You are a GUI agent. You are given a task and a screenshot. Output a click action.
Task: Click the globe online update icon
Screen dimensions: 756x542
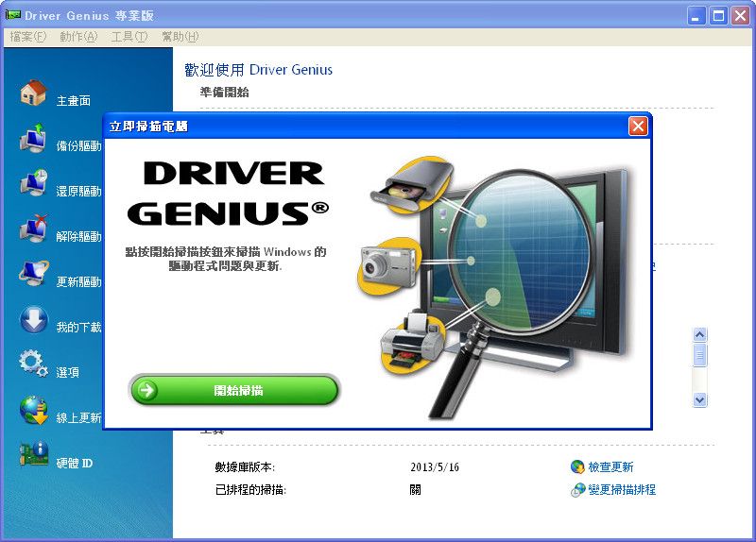click(34, 410)
